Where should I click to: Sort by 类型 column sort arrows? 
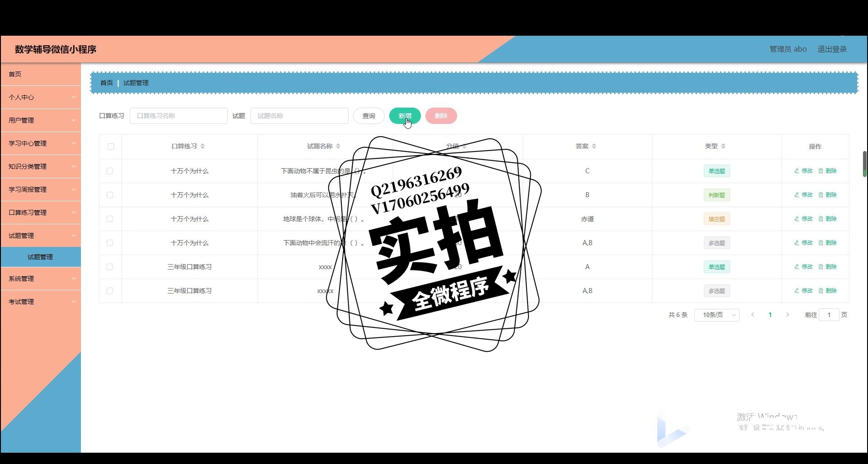[723, 146]
